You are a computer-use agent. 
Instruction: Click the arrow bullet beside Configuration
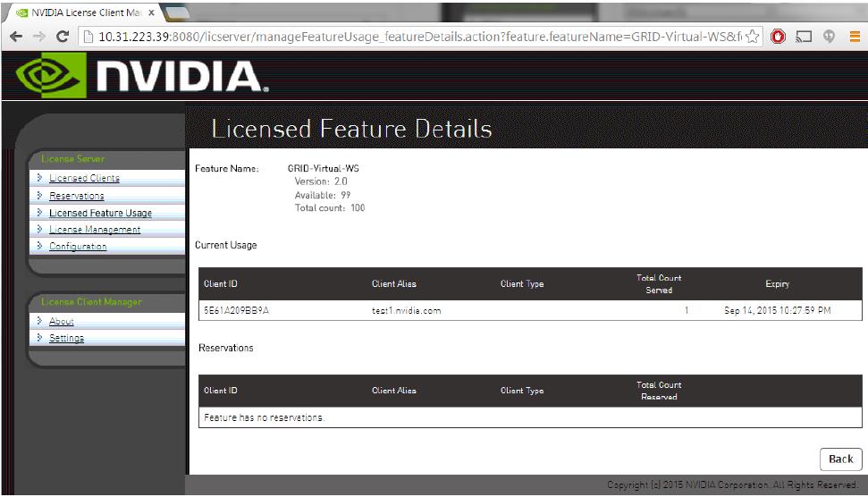tap(39, 246)
